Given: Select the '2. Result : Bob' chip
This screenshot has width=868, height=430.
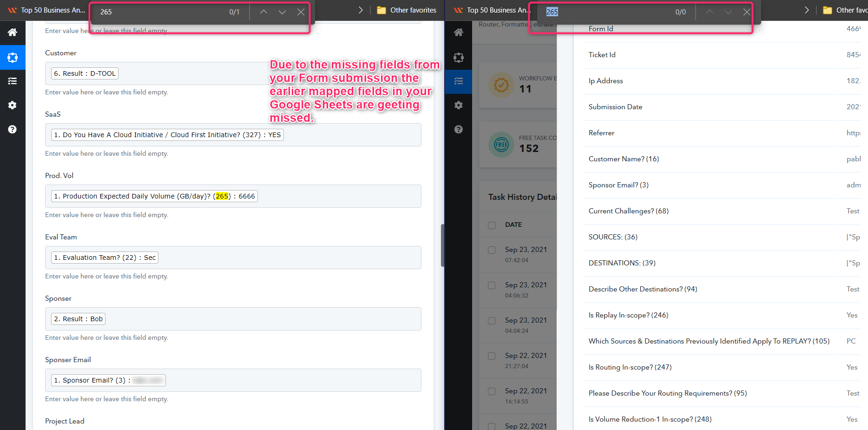Looking at the screenshot, I should tap(78, 319).
